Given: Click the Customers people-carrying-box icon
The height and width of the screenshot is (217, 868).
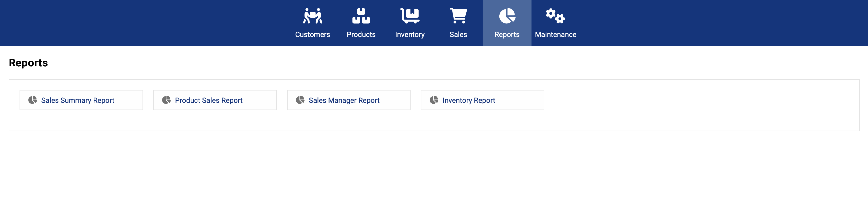Looking at the screenshot, I should [312, 16].
